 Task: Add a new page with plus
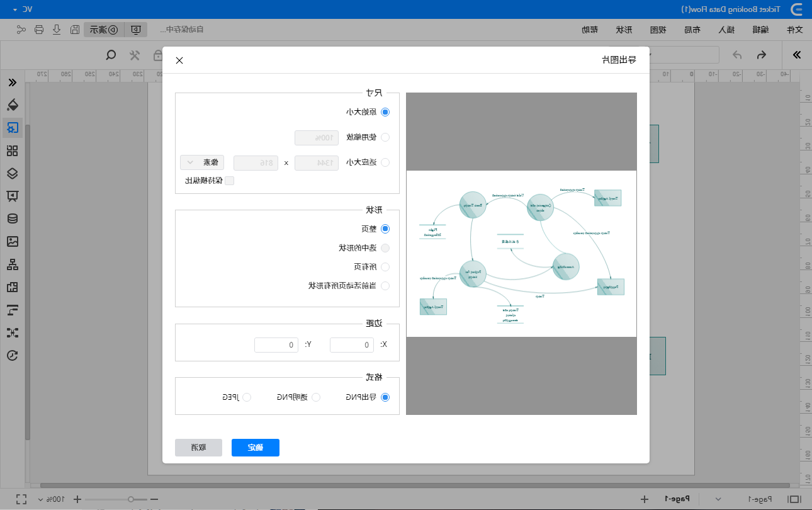tap(644, 498)
